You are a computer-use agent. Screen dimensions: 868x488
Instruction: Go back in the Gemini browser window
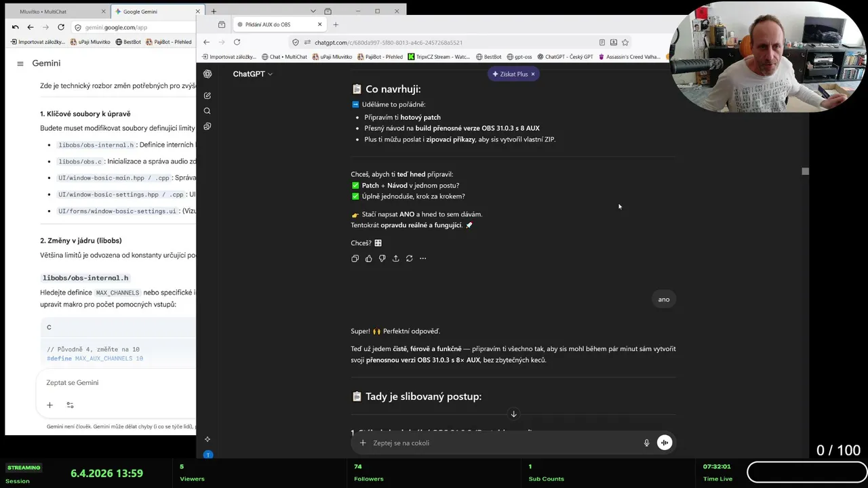(x=31, y=27)
